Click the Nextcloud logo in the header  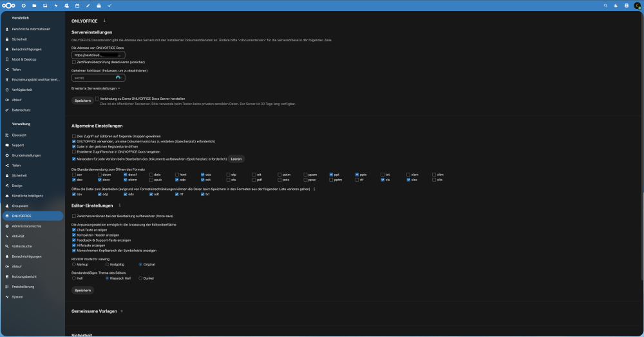(x=8, y=5)
